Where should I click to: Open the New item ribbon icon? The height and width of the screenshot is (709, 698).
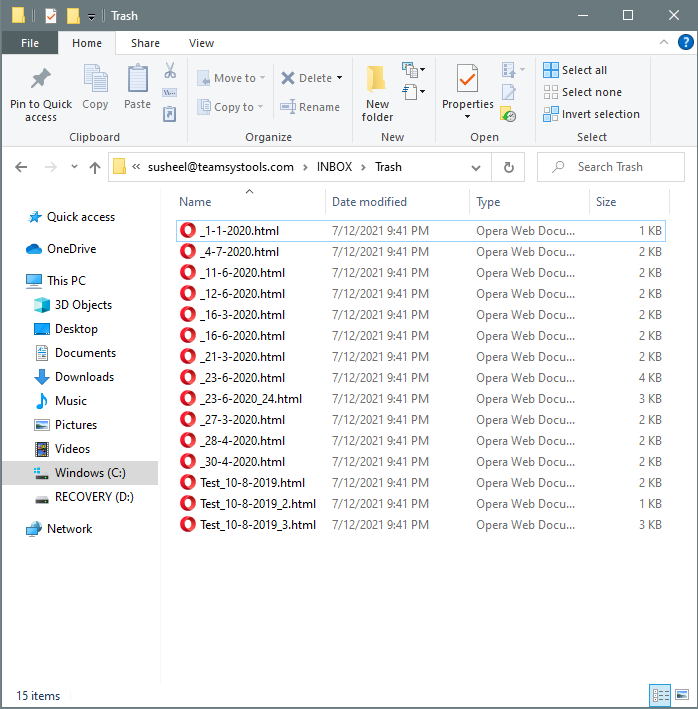[413, 70]
